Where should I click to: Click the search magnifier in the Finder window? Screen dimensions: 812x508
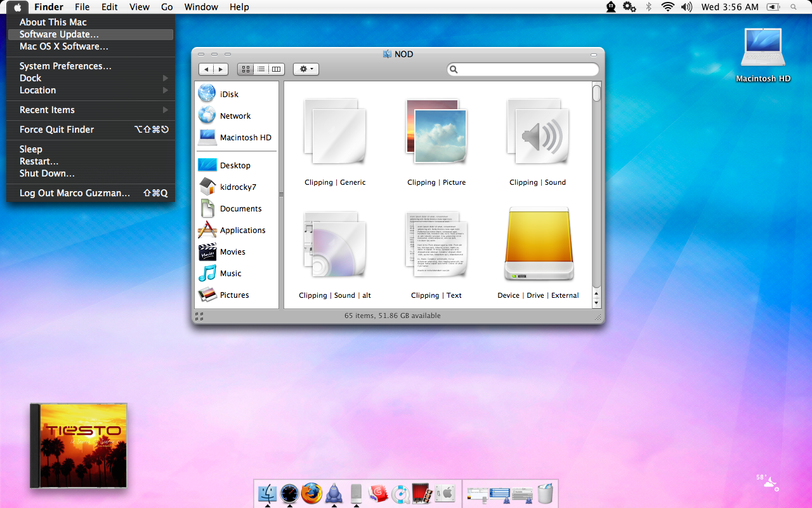(454, 69)
